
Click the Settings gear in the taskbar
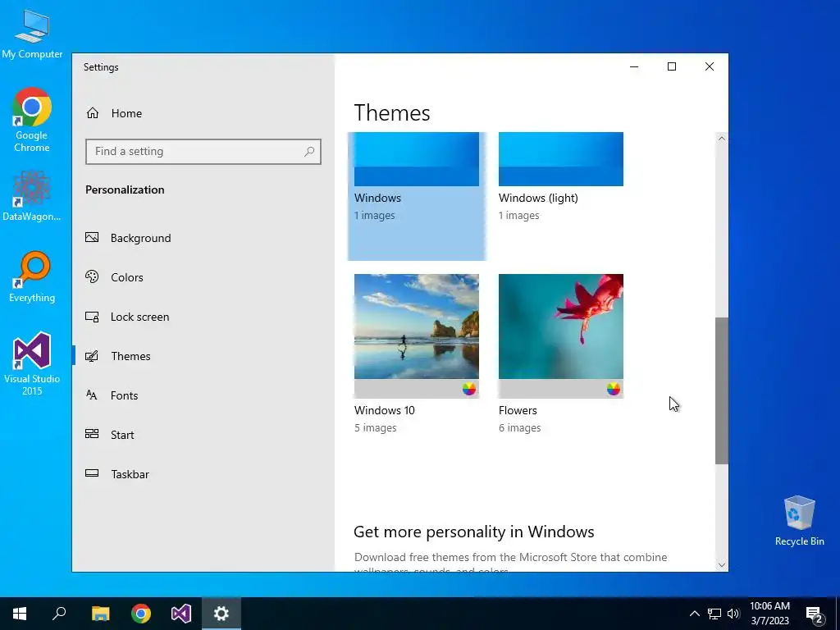pos(221,614)
